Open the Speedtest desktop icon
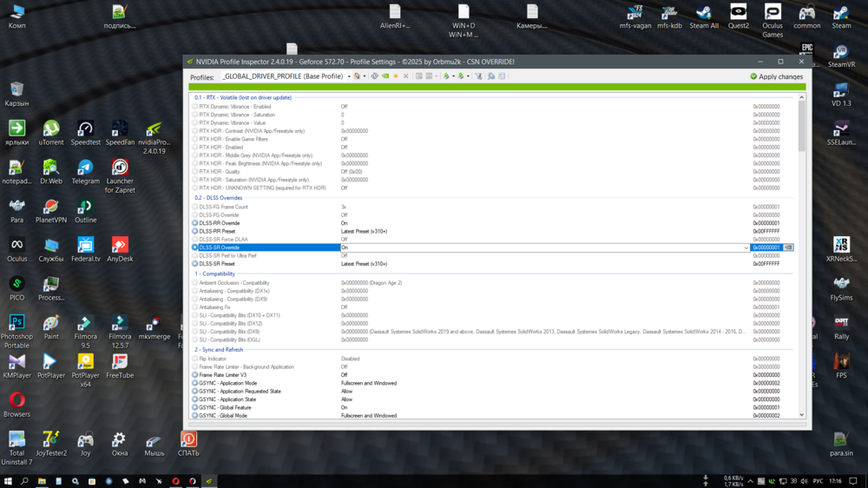Screen dimensions: 868x488 (x=85, y=133)
